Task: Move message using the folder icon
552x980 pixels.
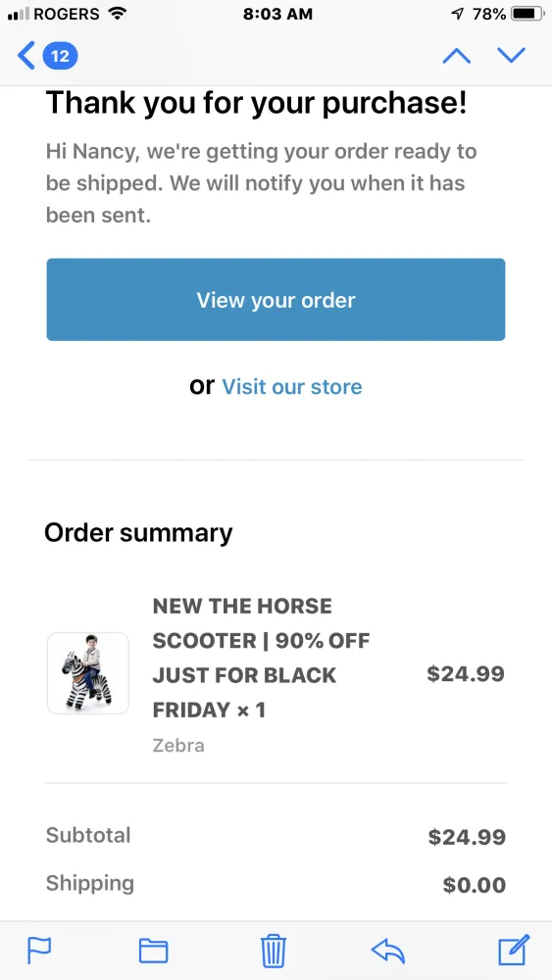Action: (153, 952)
